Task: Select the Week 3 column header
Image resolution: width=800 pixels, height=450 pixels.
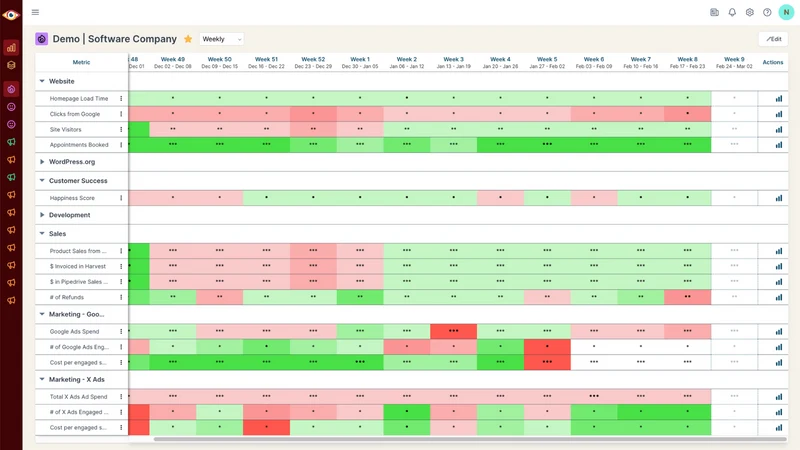Action: pyautogui.click(x=454, y=62)
